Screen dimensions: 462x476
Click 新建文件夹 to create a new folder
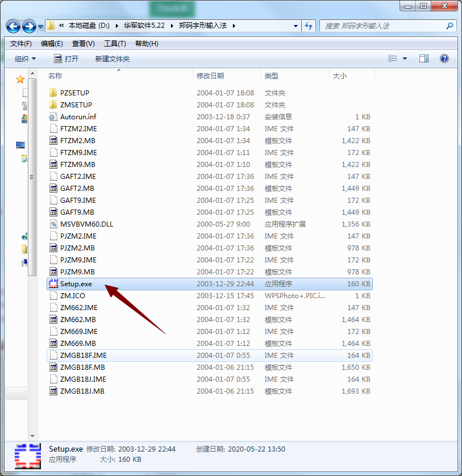(x=113, y=58)
